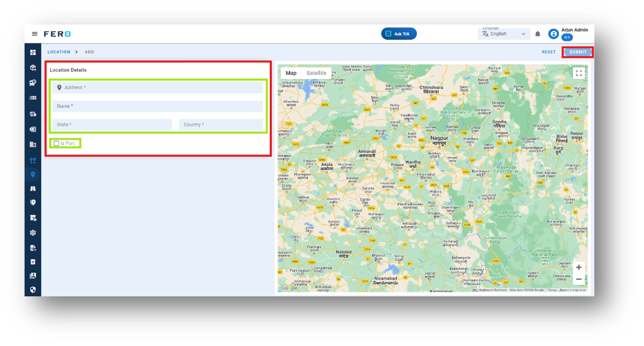Click Raipur label on map
The width and height of the screenshot is (644, 346).
[x=578, y=135]
